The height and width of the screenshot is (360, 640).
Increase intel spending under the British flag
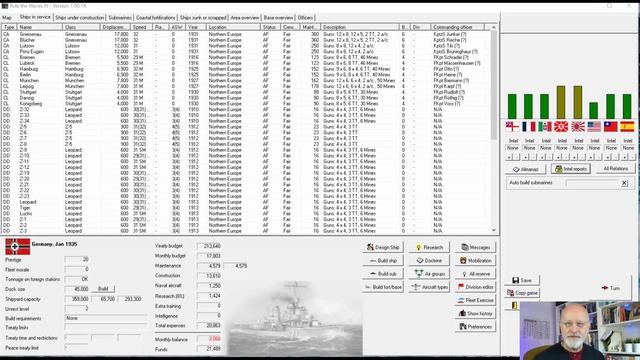509,157
